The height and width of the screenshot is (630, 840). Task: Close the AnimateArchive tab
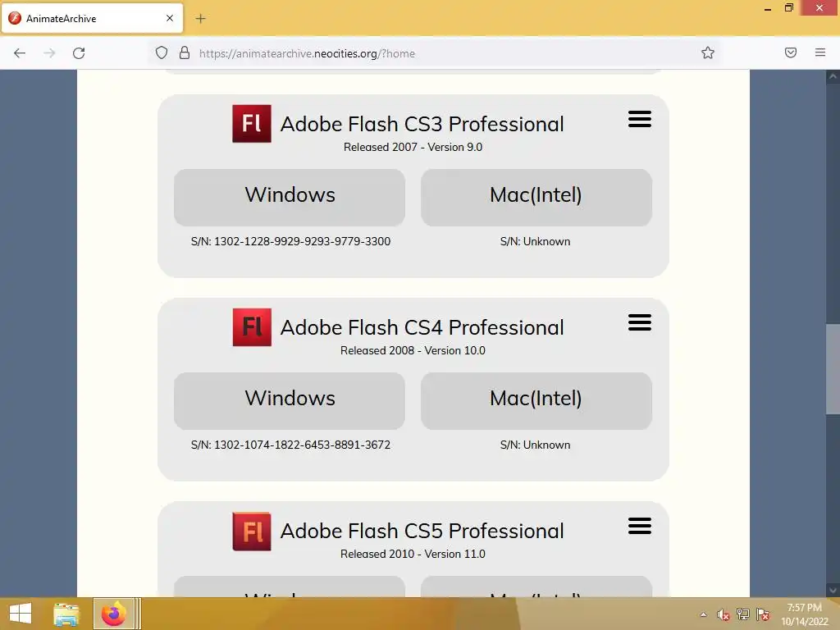(x=170, y=18)
